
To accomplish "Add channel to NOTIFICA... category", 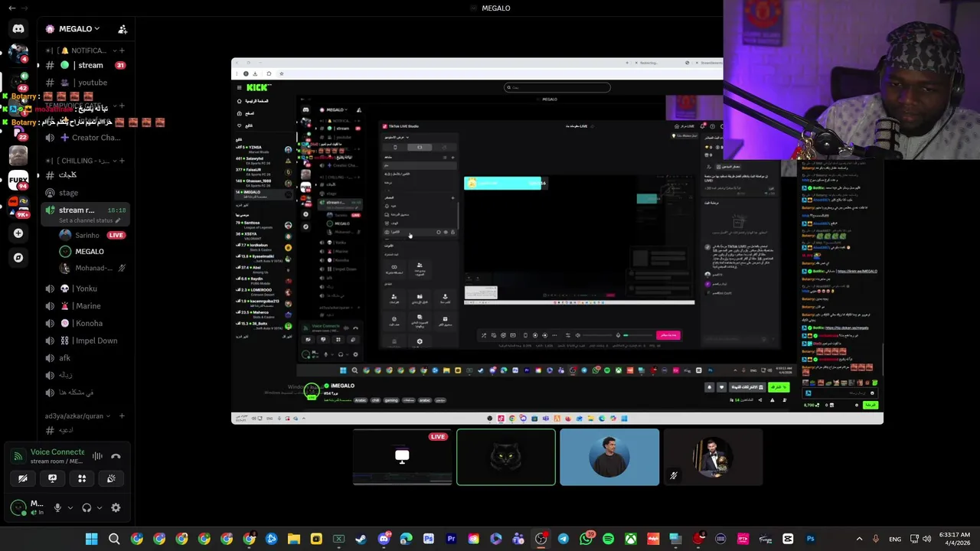I will (122, 51).
